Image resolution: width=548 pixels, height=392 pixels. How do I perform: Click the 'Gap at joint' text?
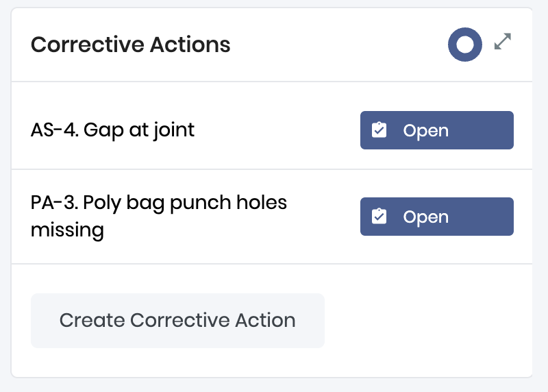tap(139, 130)
